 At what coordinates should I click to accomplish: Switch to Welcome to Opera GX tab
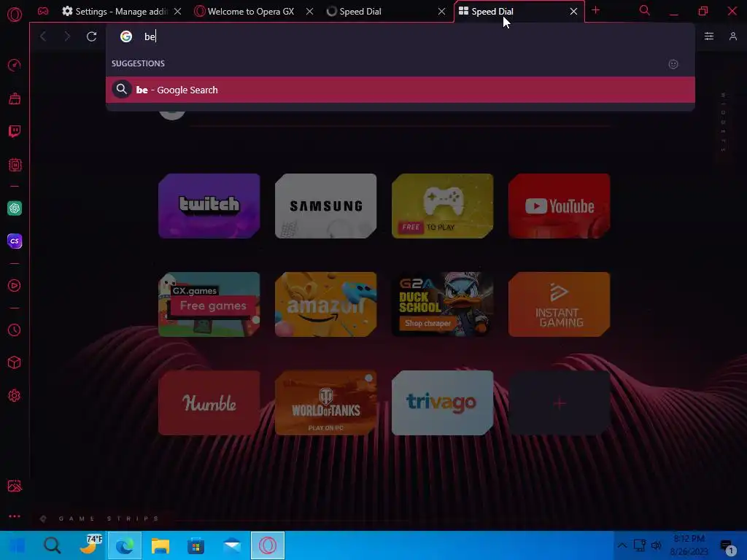244,12
